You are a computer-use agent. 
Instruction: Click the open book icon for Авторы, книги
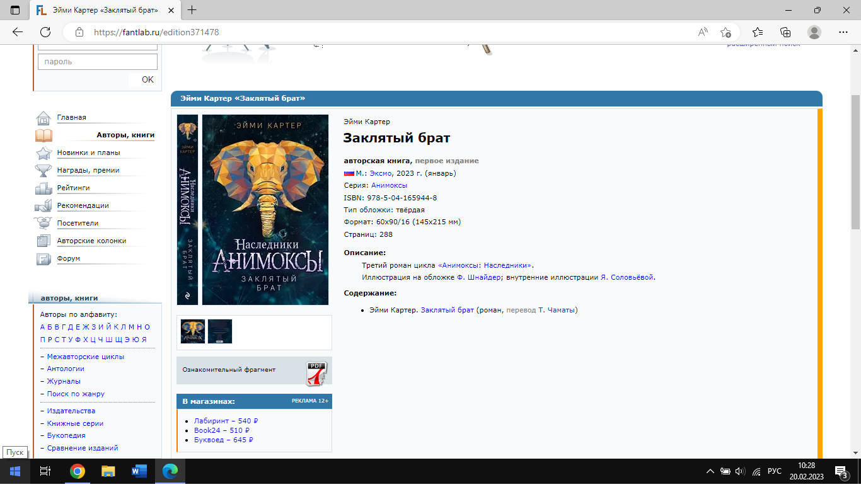click(x=43, y=135)
